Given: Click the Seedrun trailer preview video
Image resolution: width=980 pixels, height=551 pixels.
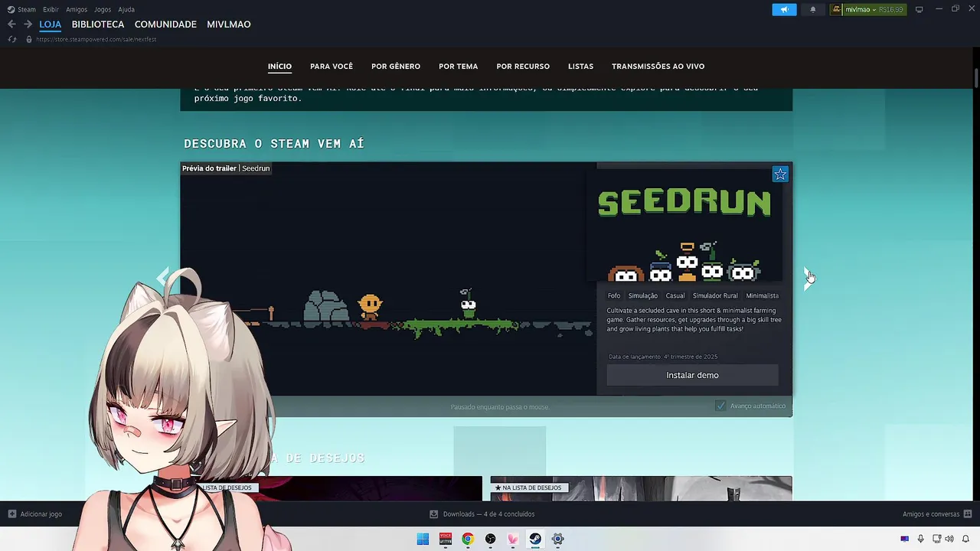Looking at the screenshot, I should click(x=388, y=279).
